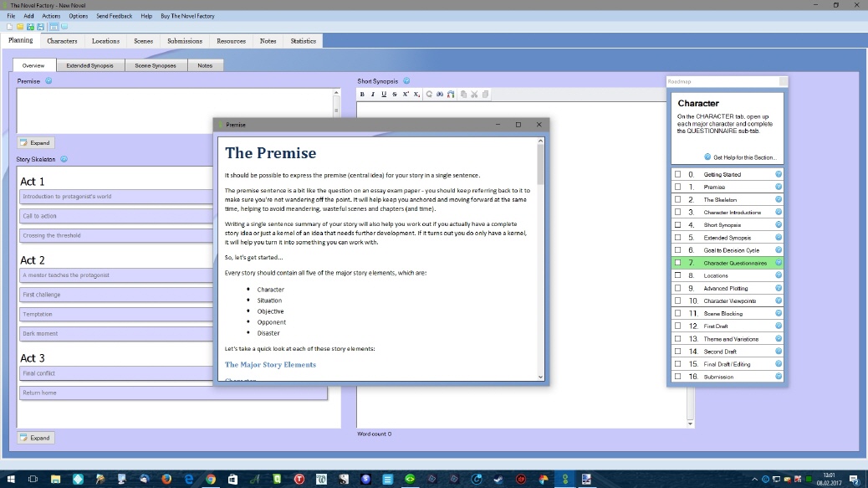Click the 'Call to action' skeleton field
Screen dimensions: 868x488
tap(116, 216)
